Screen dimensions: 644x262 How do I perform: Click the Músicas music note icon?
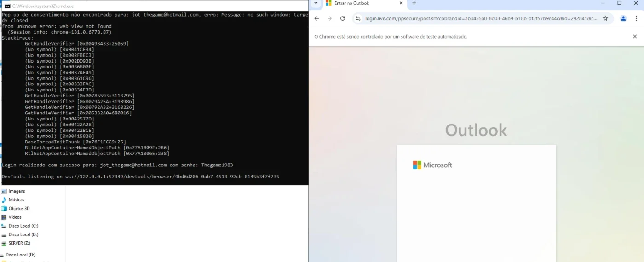(x=4, y=200)
